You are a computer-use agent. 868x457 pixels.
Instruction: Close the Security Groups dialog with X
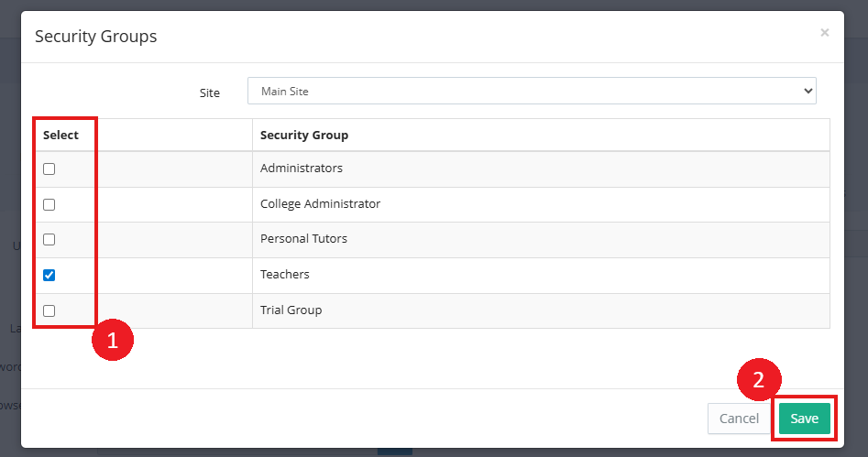[x=824, y=33]
